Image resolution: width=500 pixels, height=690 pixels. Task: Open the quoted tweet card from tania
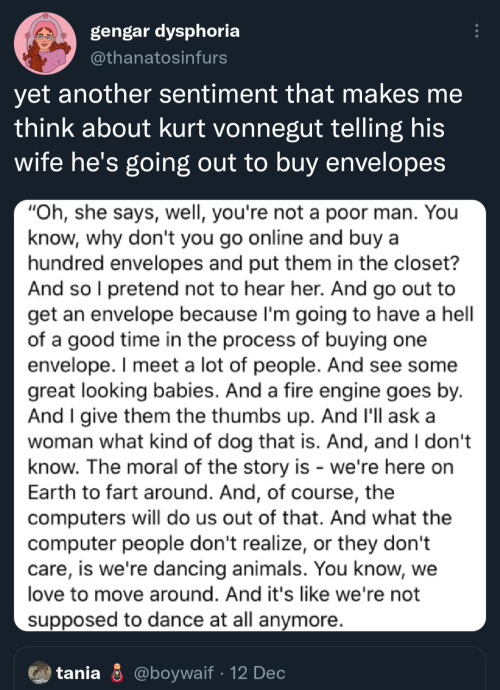point(250,669)
